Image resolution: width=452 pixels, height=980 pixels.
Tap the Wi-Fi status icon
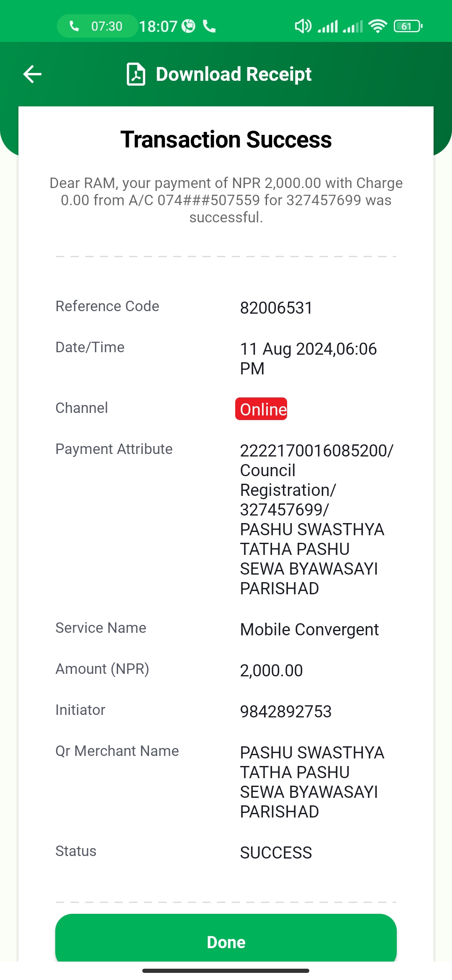coord(378,26)
